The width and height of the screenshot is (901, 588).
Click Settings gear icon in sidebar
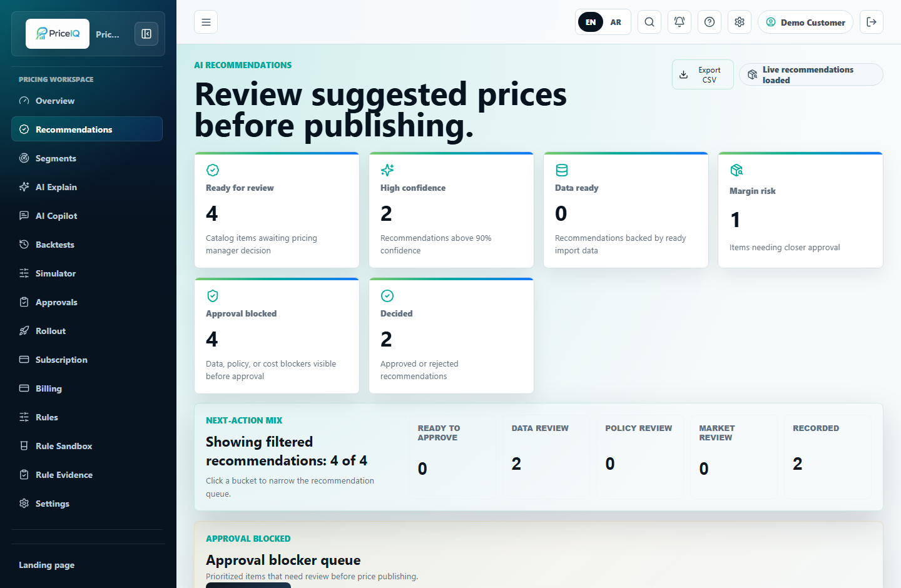[x=24, y=504]
